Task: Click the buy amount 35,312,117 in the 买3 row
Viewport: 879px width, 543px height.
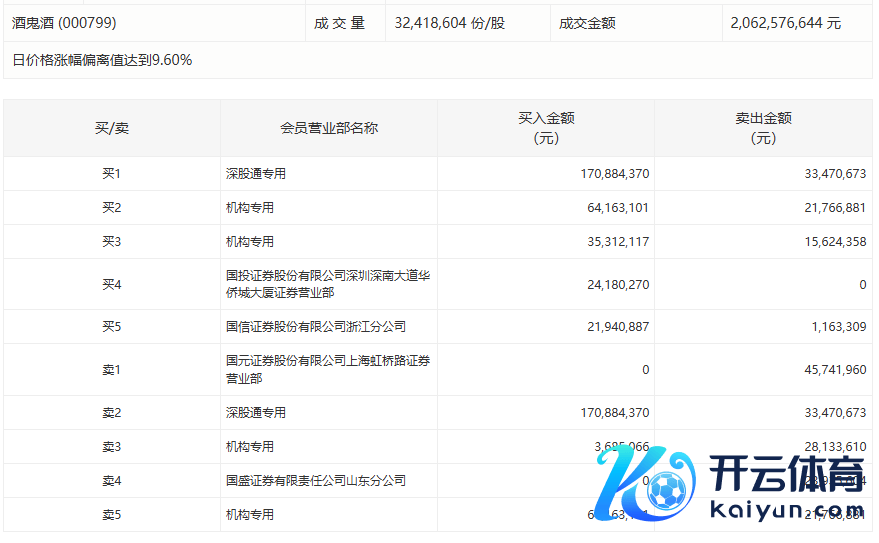Action: (x=614, y=242)
